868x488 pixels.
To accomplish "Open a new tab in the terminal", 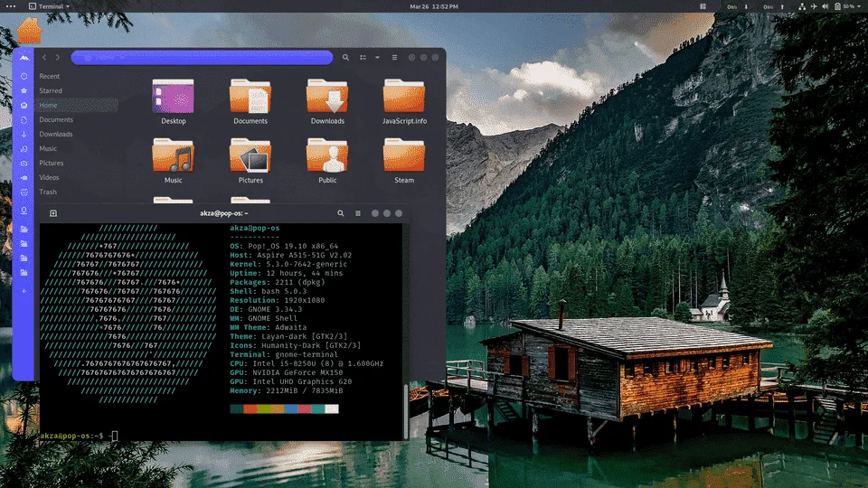I will pos(53,213).
